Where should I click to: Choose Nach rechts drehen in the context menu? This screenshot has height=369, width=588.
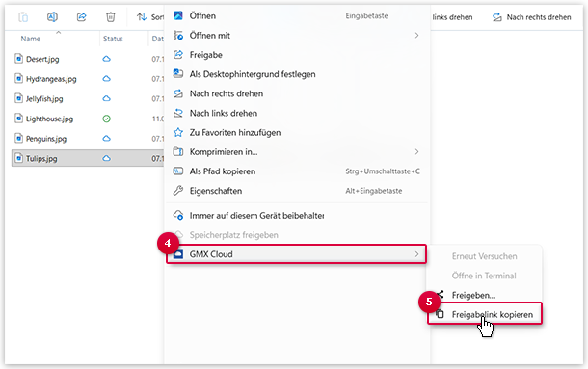pos(296,93)
